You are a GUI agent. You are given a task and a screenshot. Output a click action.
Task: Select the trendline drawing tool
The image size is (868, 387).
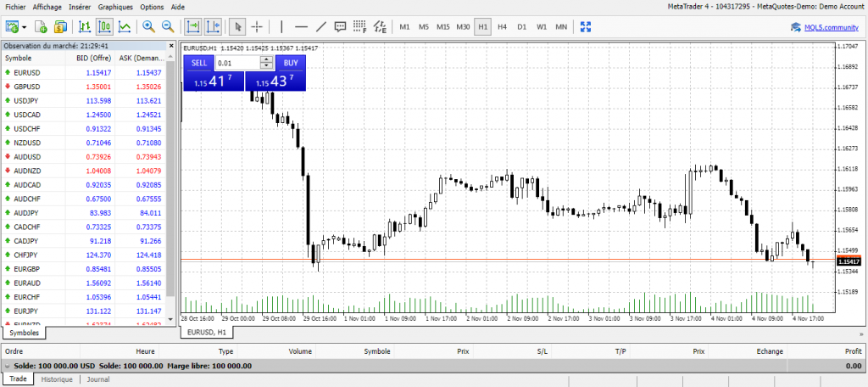tap(320, 26)
